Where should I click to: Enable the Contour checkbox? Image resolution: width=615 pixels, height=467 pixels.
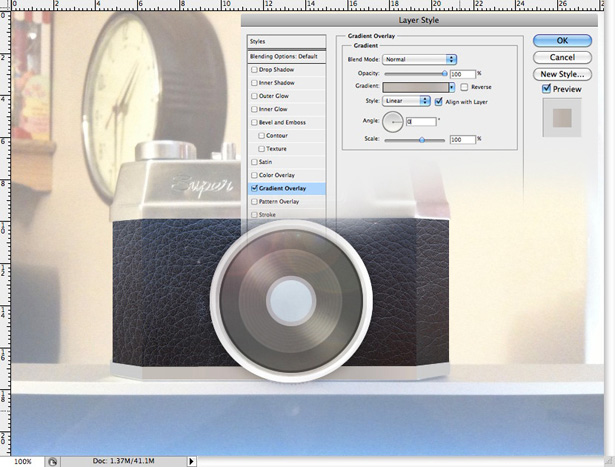coord(261,136)
